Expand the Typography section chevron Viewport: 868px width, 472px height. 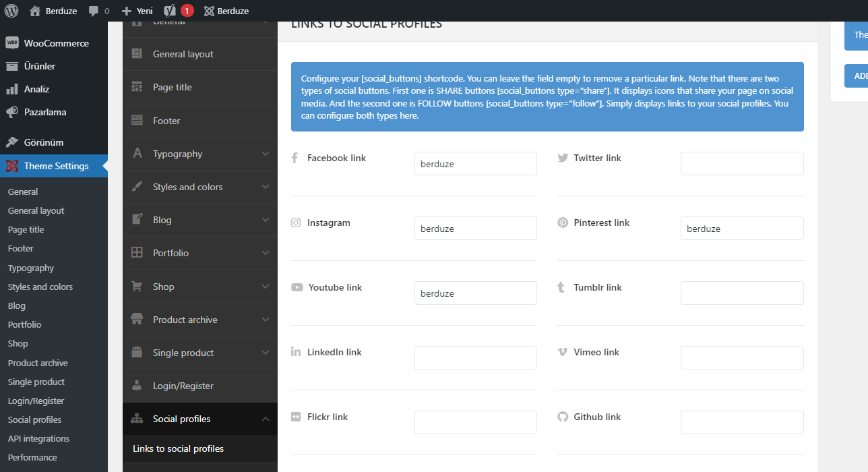(266, 154)
